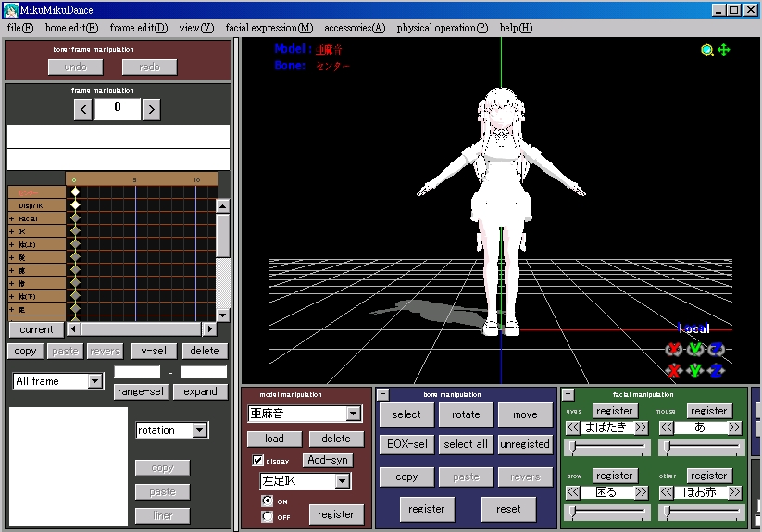Click the load model button

(x=274, y=439)
